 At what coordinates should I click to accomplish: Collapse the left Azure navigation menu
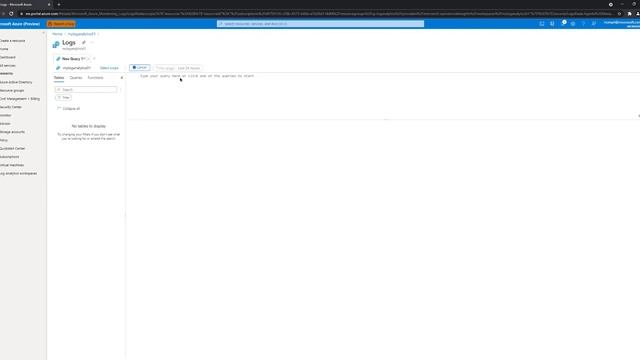tap(44, 33)
